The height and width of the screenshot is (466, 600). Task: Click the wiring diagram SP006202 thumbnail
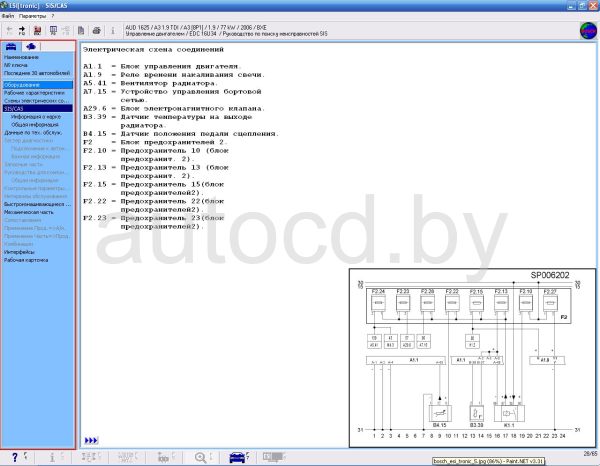[473, 358]
